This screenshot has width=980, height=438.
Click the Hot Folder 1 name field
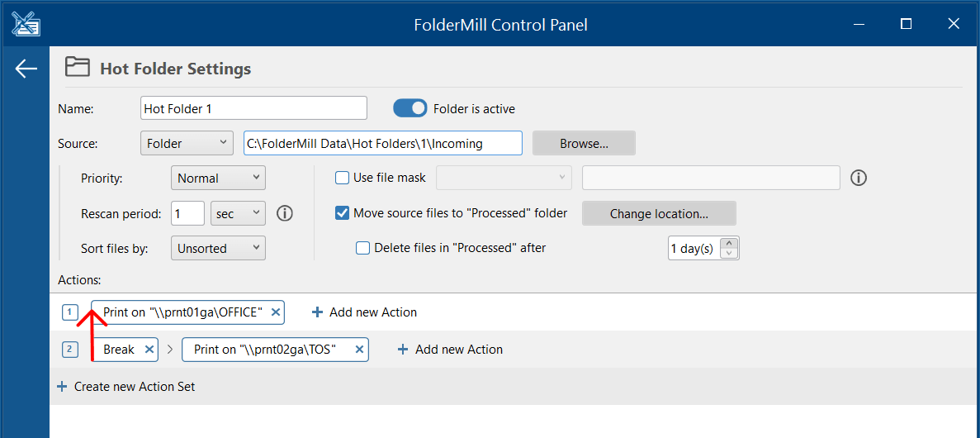tap(253, 108)
